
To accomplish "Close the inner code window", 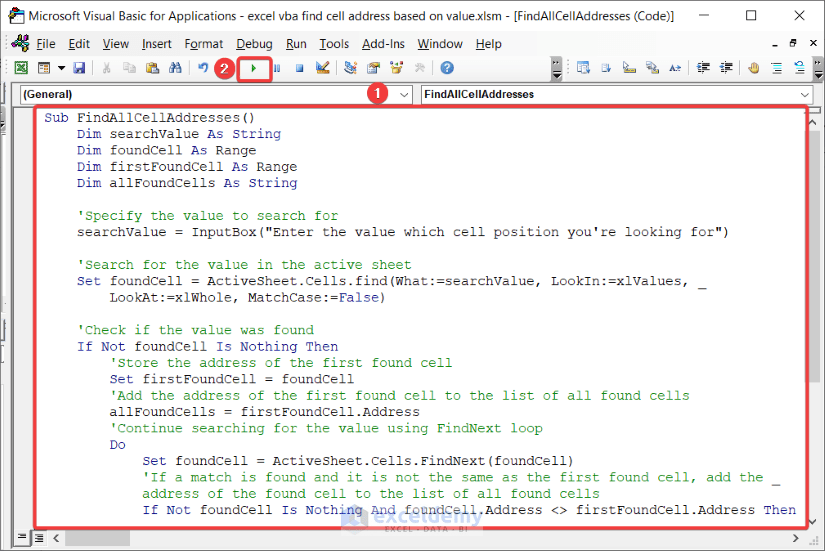I will (x=813, y=43).
